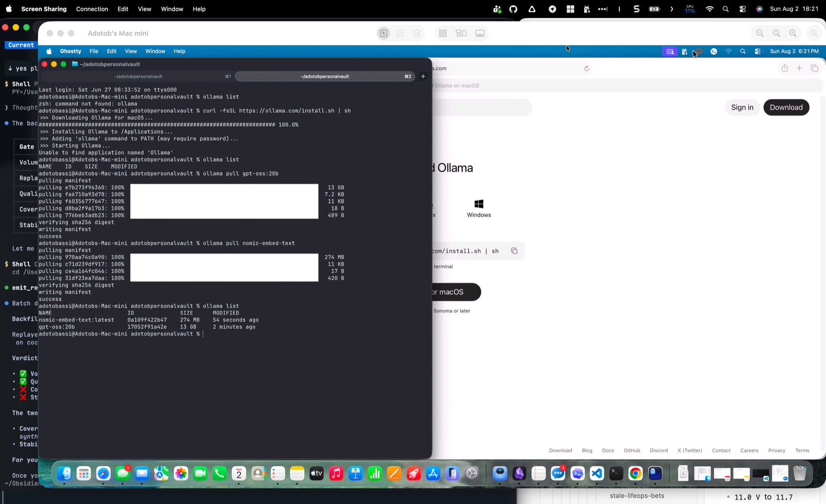Screen dimensions: 826x504
Task: Click the black Download button on Ollama
Action: click(786, 107)
